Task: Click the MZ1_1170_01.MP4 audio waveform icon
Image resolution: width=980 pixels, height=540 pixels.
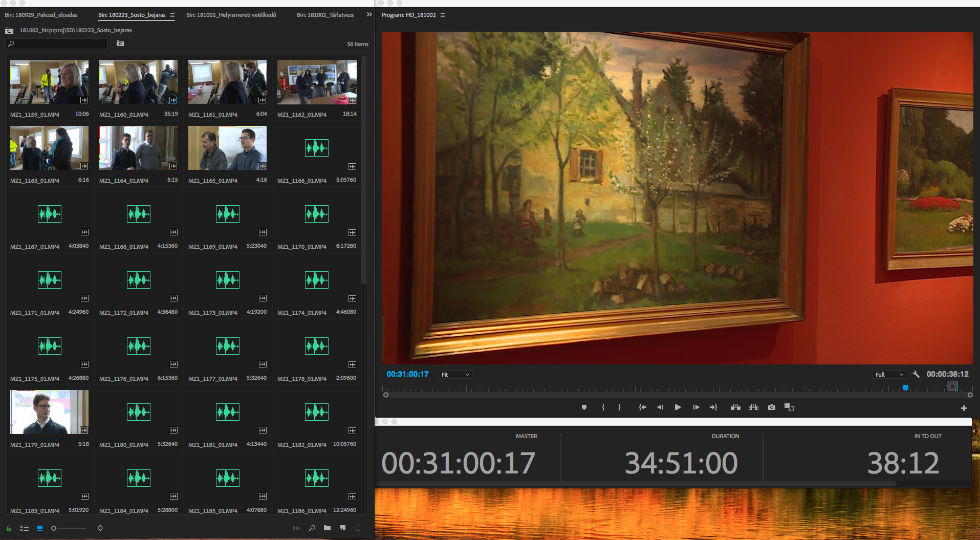Action: click(317, 214)
